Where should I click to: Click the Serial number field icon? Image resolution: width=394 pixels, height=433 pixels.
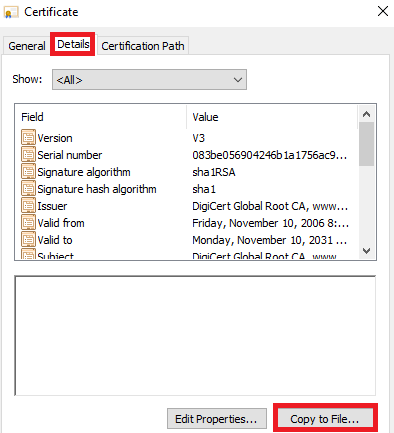tap(28, 154)
